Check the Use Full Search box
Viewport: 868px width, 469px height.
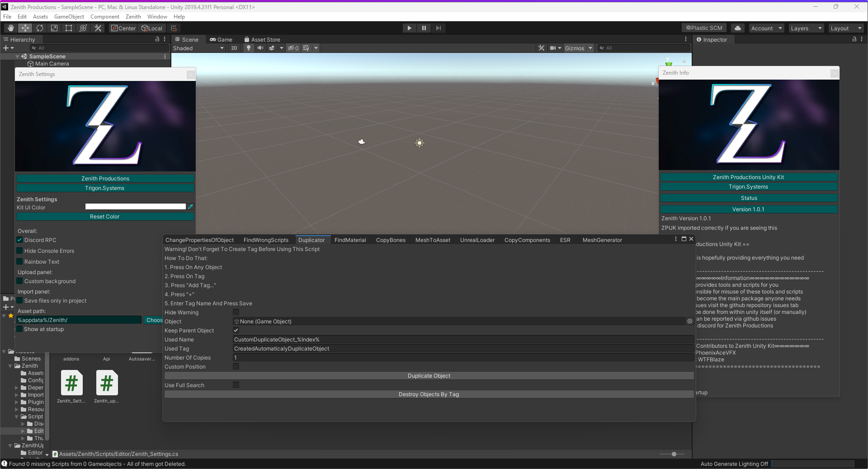236,385
